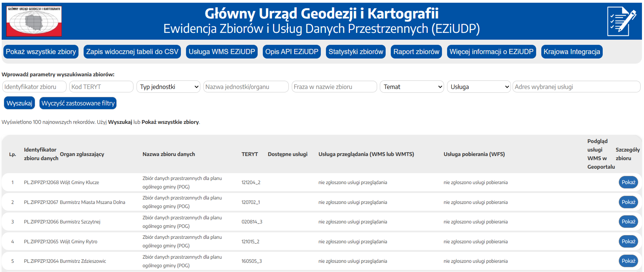644x272 pixels.
Task: Focus the Kod TERYT field
Action: (x=101, y=87)
